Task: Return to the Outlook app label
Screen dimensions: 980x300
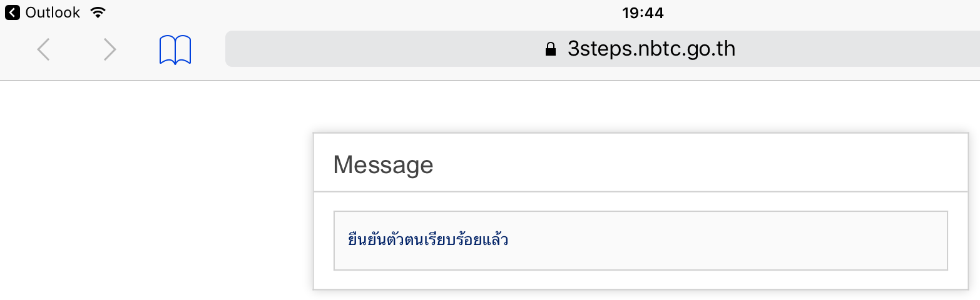Action: pos(53,12)
